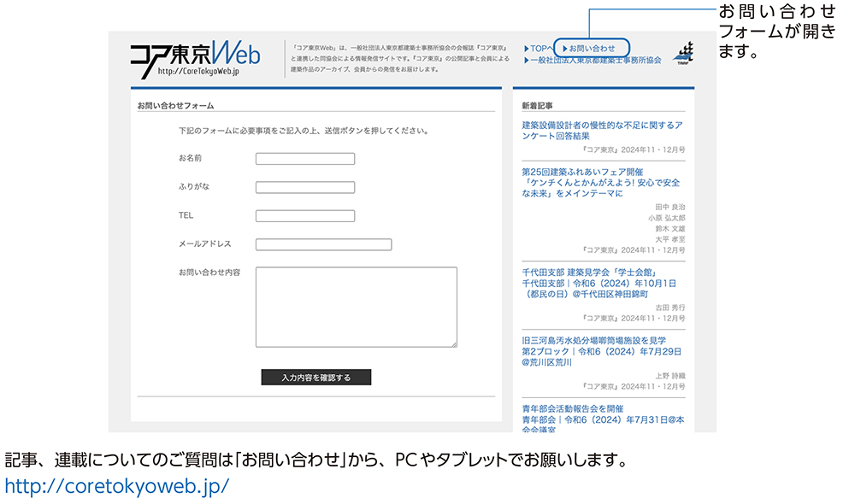The width and height of the screenshot is (855, 504).
Task: Open the 一般社団法人東京都建築士事務所協会 link
Action: click(x=595, y=61)
